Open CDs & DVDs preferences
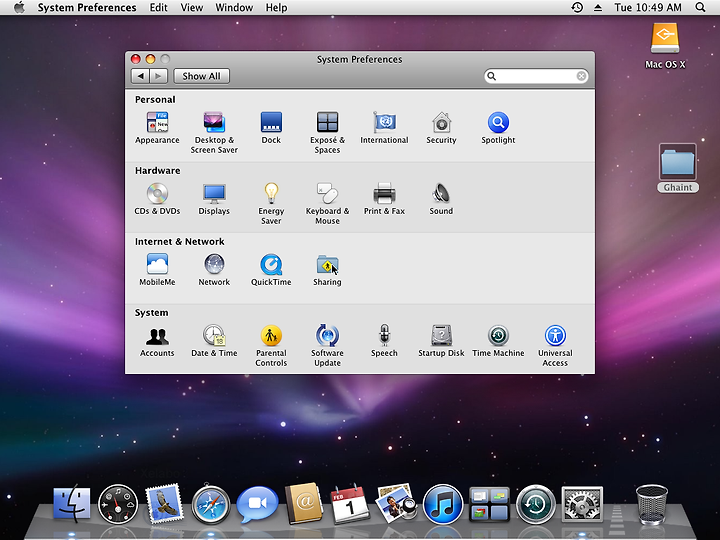The width and height of the screenshot is (720, 540). coord(157,199)
